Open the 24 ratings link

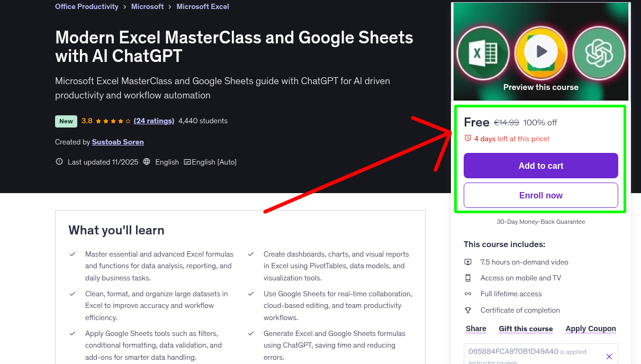pos(154,121)
